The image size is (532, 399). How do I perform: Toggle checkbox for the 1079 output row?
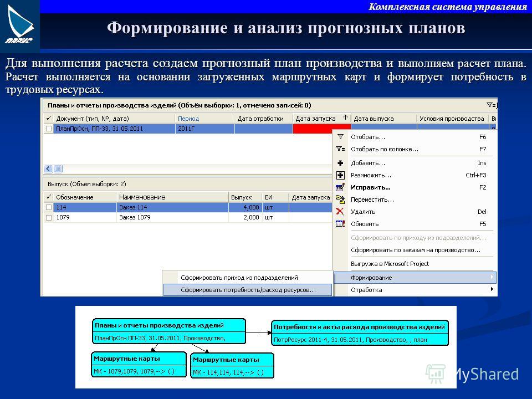click(x=49, y=217)
